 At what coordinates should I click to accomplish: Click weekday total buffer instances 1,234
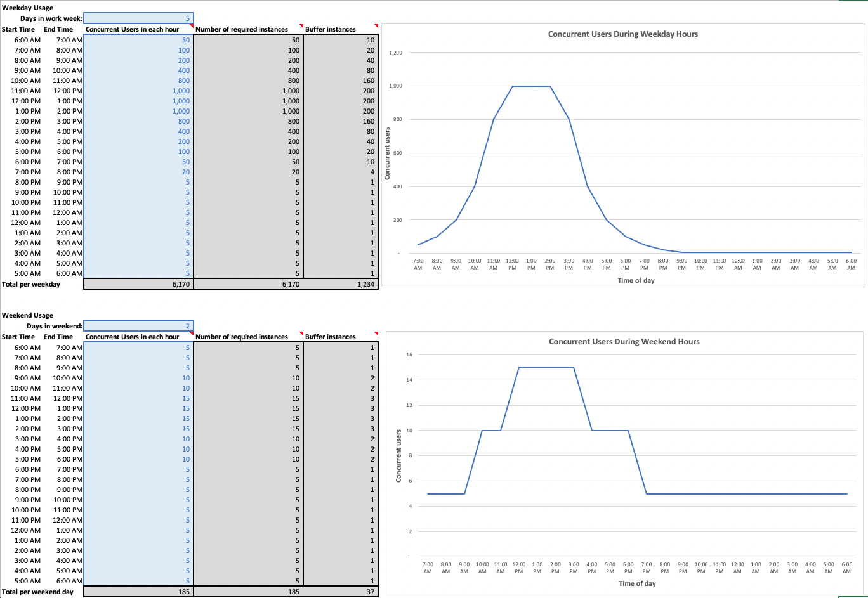tap(341, 284)
